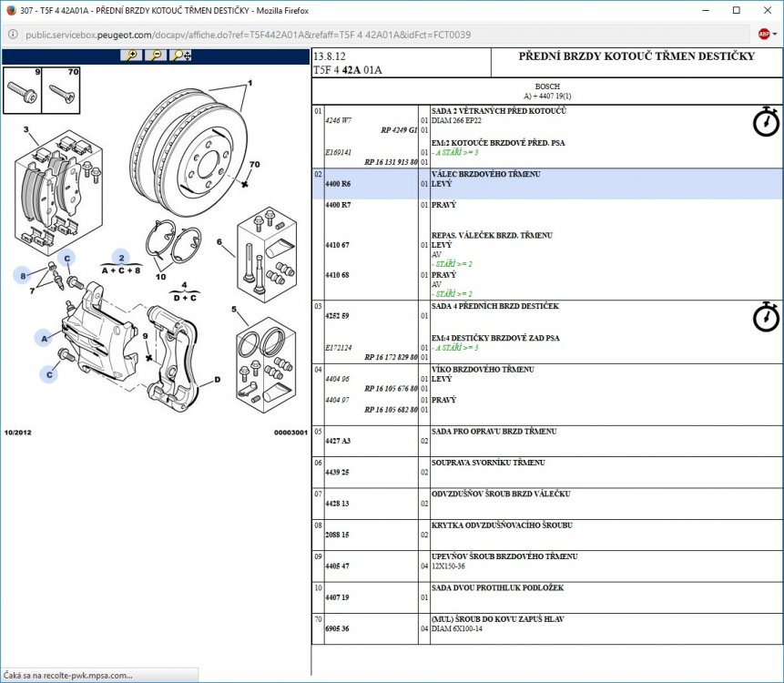Click blue callout A beside the caliper
Viewport: 784px width, 683px height.
pos(44,339)
